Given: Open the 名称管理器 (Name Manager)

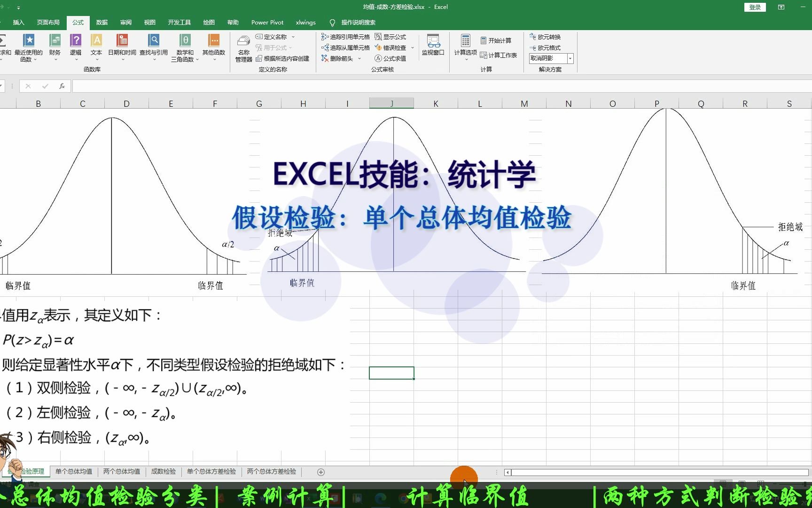Looking at the screenshot, I should point(242,47).
